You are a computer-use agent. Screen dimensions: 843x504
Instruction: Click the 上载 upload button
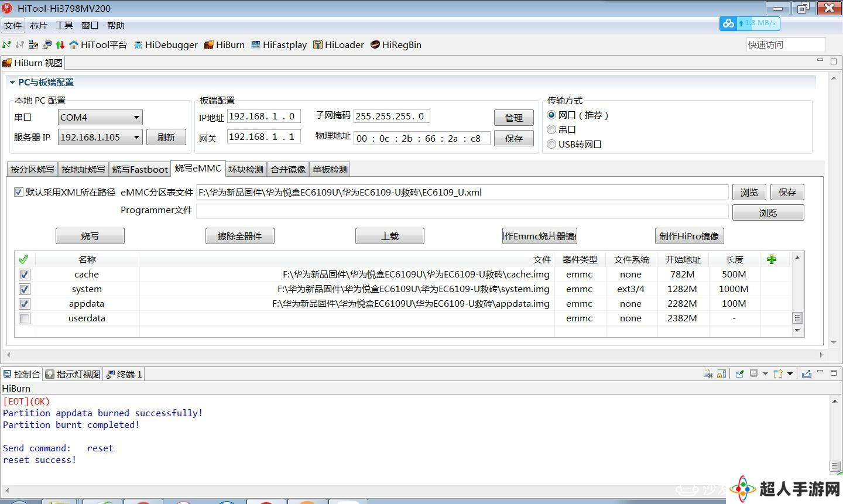[390, 236]
